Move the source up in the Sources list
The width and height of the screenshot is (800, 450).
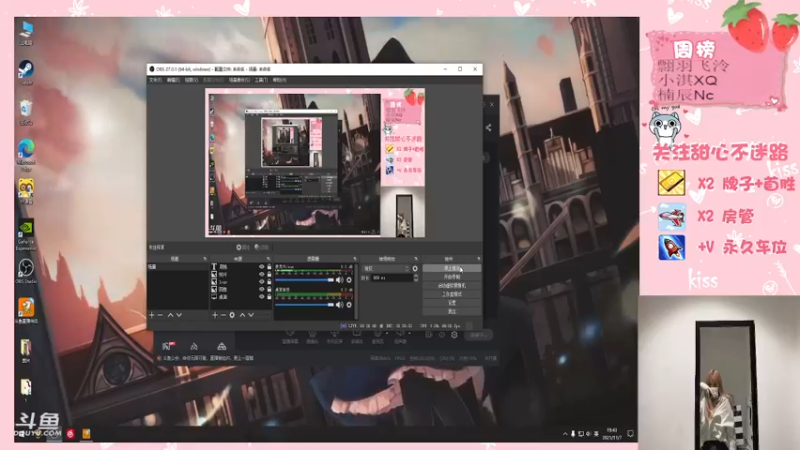click(x=242, y=315)
